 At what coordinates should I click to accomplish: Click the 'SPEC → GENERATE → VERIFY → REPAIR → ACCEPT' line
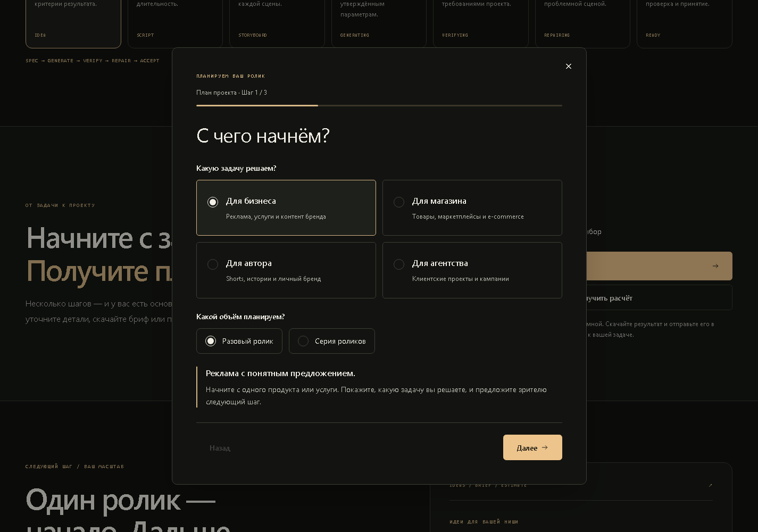coord(93,61)
